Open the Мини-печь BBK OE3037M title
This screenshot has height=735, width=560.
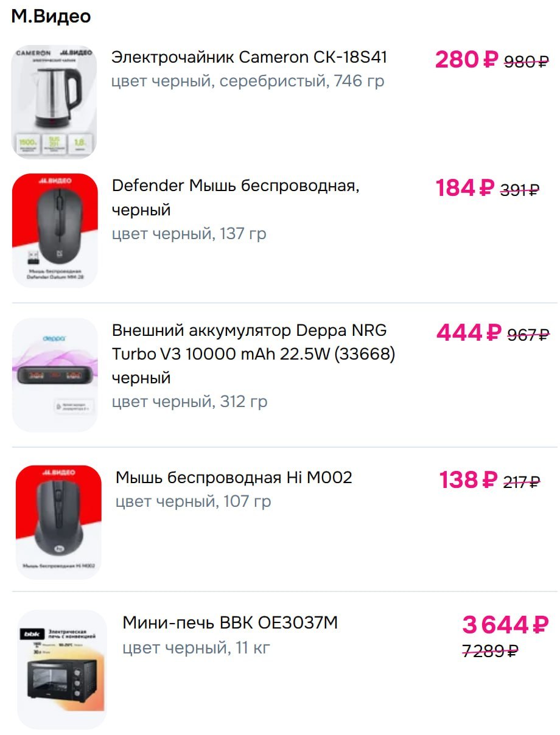click(x=230, y=623)
